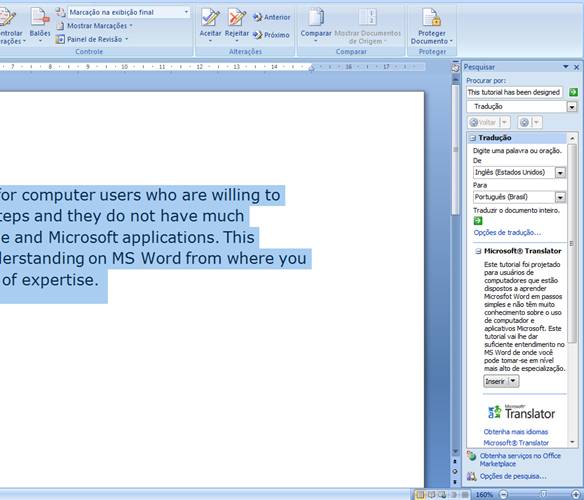The height and width of the screenshot is (500, 584).
Task: Open the Pesquisar pane options arrow
Action: click(566, 67)
